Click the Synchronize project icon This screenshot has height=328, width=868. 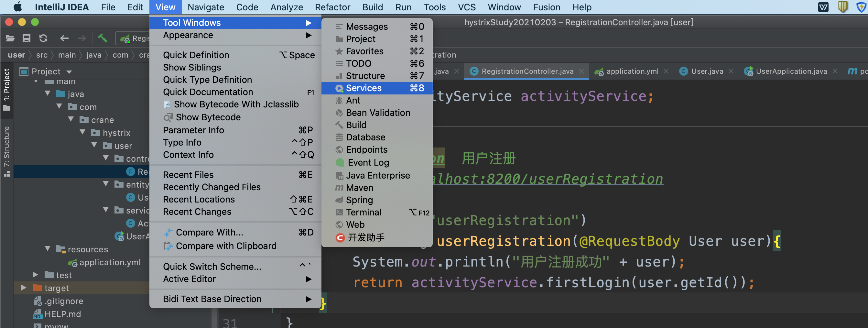coord(43,38)
